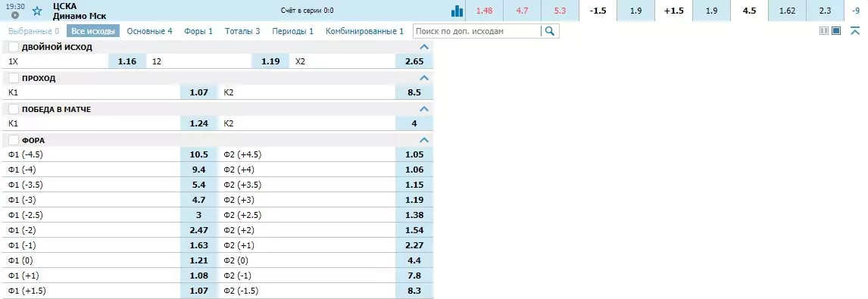Pick X2 double chance odds 2.65
The image size is (868, 299).
point(414,61)
